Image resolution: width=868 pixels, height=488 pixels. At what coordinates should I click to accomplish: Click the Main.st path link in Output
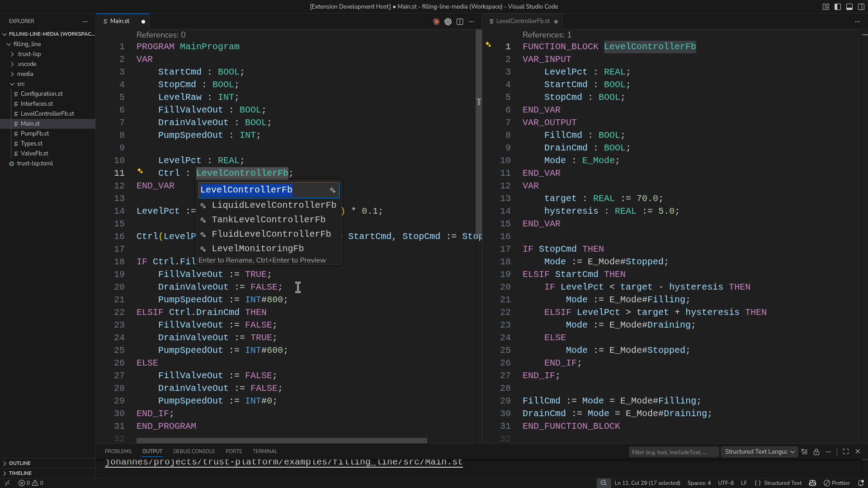tap(284, 462)
